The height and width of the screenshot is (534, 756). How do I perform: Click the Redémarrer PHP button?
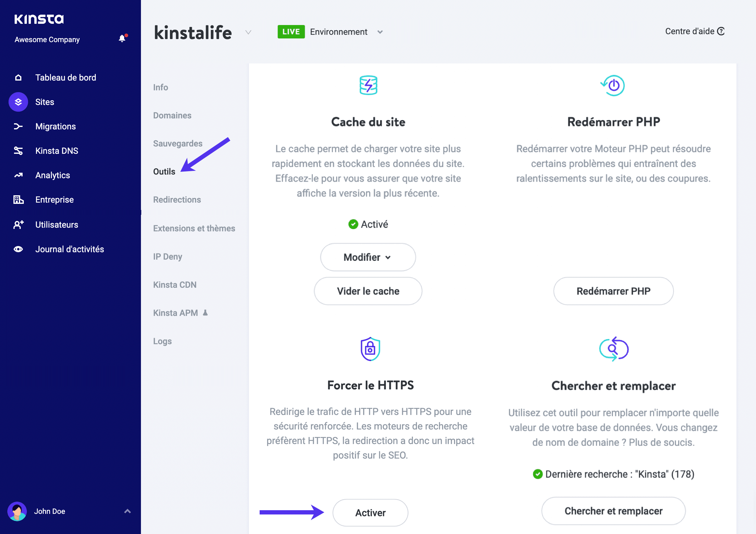614,291
